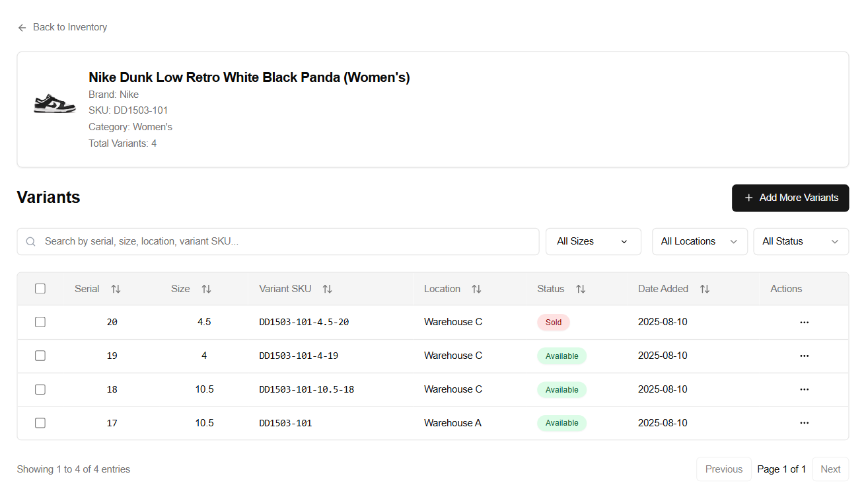Screen dimensions: 868x501
Task: Focus the variant search input field
Action: click(x=284, y=241)
